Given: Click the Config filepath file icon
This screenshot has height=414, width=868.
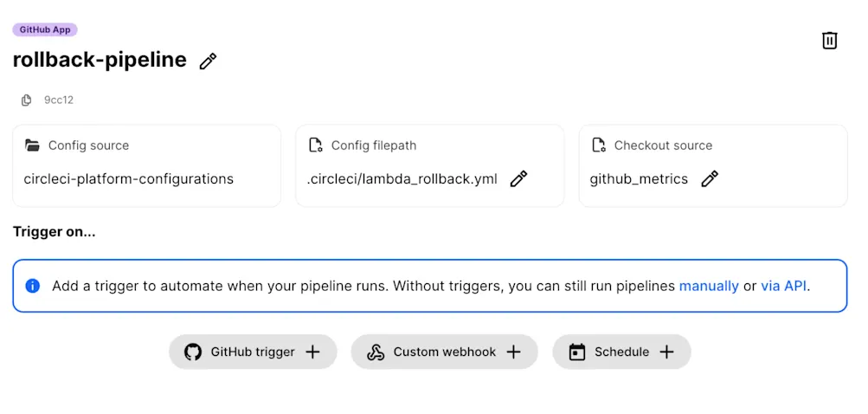Looking at the screenshot, I should 316,146.
